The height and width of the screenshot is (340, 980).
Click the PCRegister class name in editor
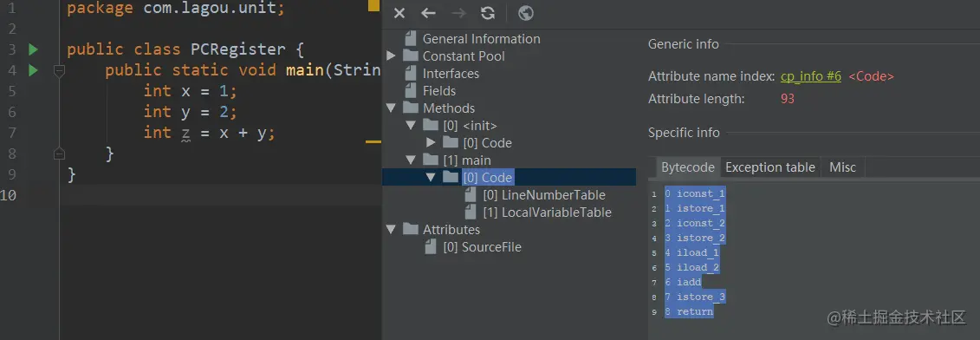pyautogui.click(x=237, y=49)
